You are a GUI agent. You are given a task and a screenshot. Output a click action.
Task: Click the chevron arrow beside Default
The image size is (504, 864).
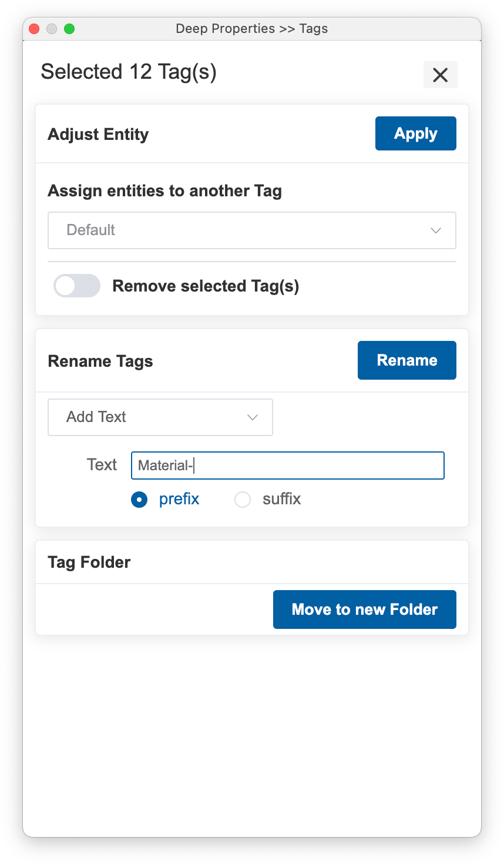435,230
